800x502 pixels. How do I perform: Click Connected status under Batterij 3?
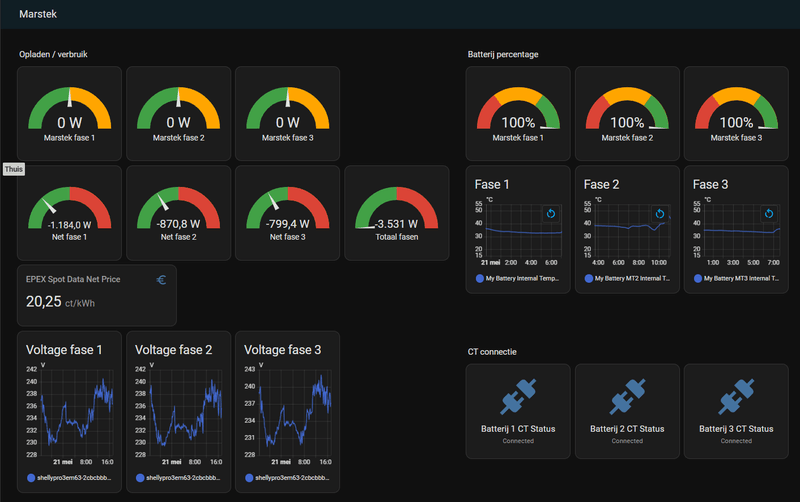coord(736,441)
